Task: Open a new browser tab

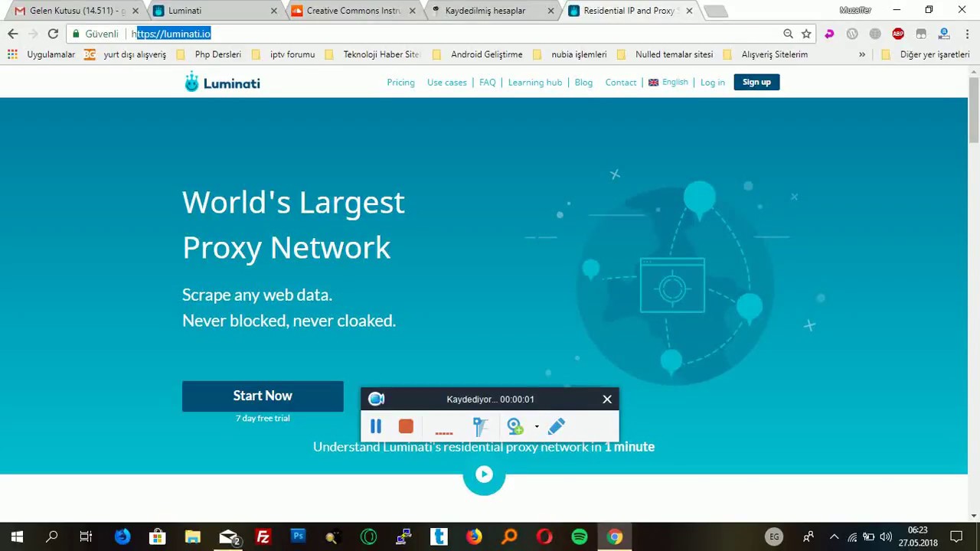Action: 716,11
